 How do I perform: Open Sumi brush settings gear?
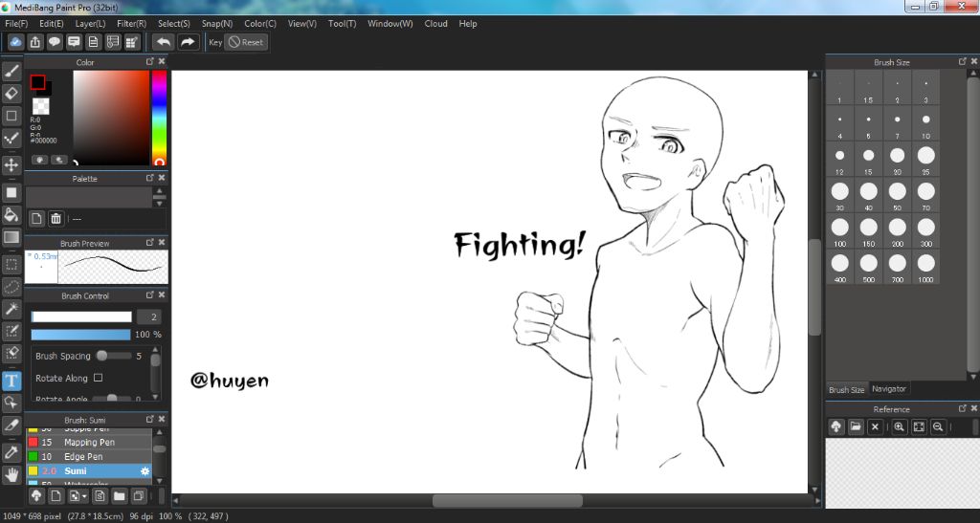point(145,471)
